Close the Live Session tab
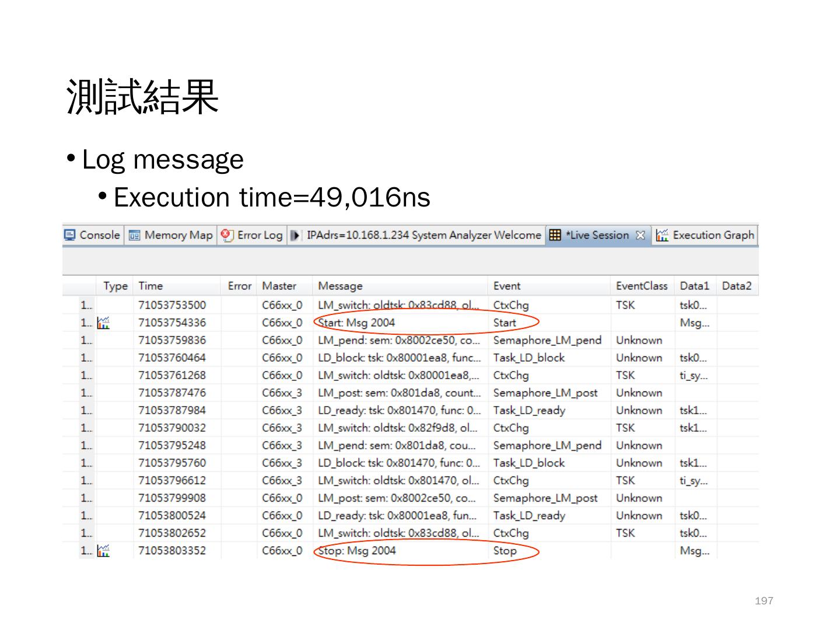 640,235
